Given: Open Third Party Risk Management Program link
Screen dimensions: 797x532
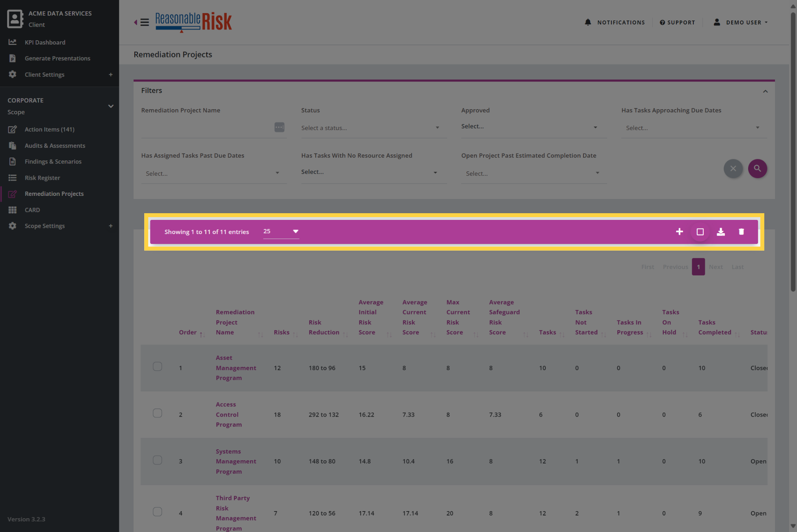Looking at the screenshot, I should click(x=236, y=513).
